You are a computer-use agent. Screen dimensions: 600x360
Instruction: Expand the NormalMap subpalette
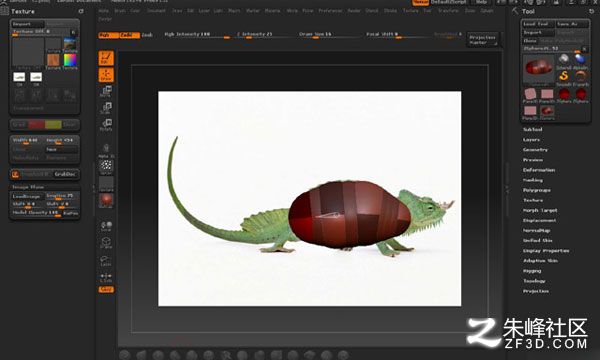[536, 231]
